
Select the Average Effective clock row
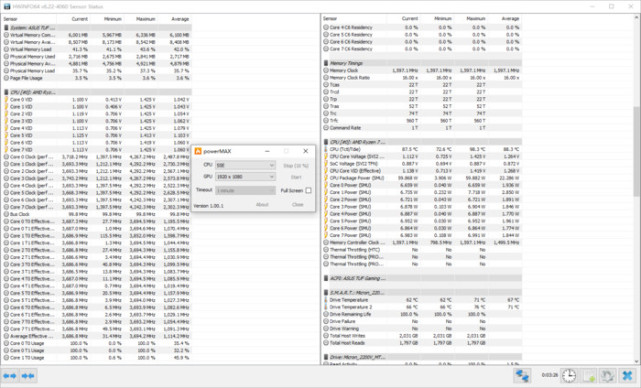[x=97, y=336]
